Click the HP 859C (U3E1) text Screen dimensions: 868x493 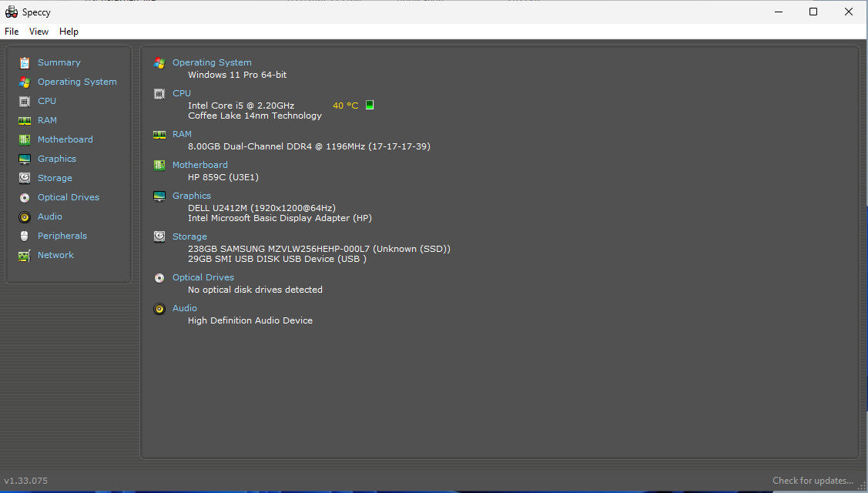tap(223, 177)
